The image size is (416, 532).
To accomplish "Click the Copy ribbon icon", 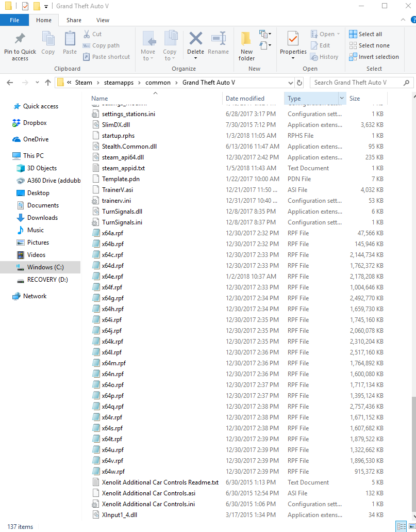I will (48, 38).
